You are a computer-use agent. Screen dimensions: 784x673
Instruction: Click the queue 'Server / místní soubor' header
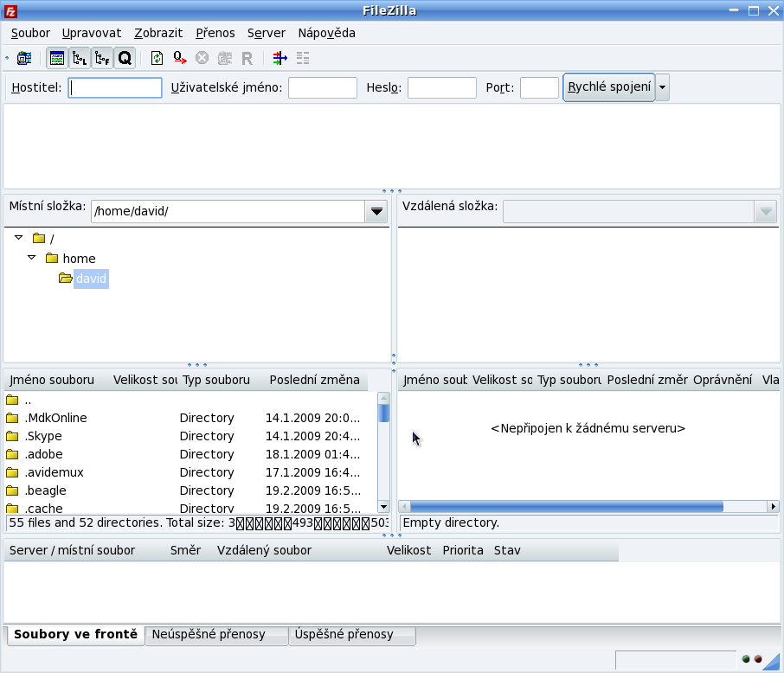tap(72, 550)
